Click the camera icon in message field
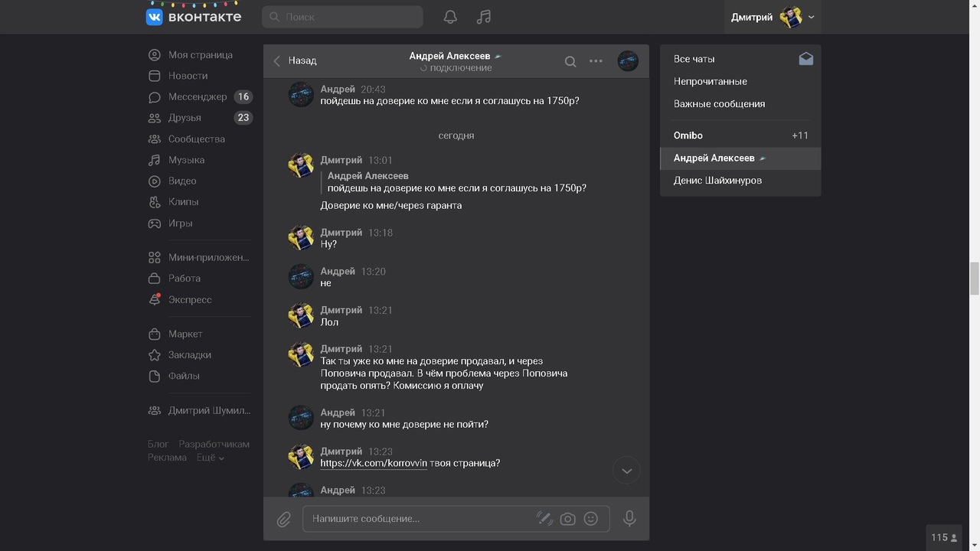Image resolution: width=980 pixels, height=551 pixels. (567, 519)
